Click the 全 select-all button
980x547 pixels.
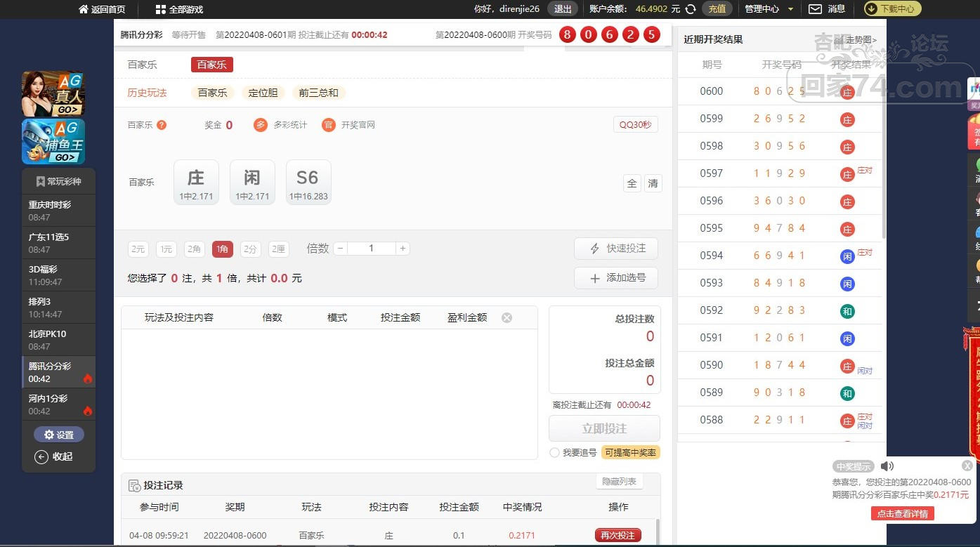point(632,183)
